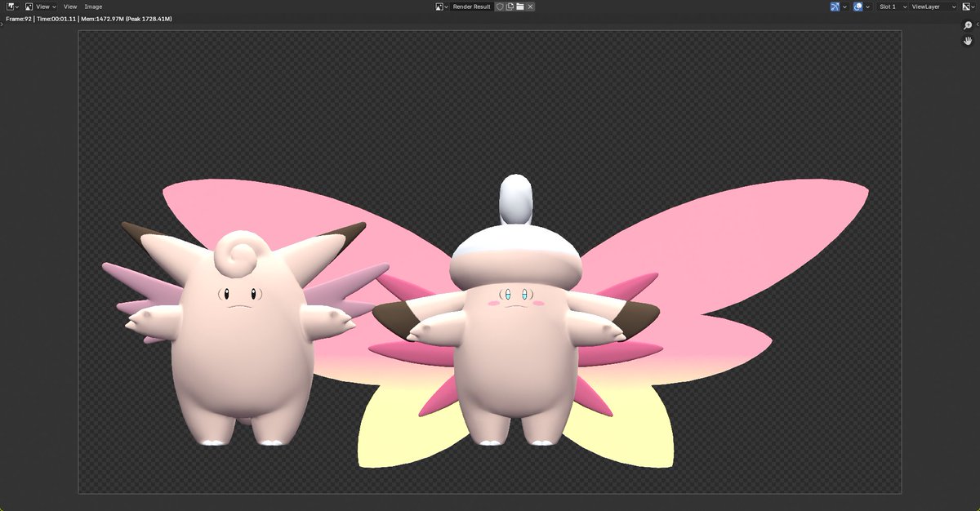The height and width of the screenshot is (511, 980).
Task: Open the View mode dropdown
Action: click(x=40, y=7)
